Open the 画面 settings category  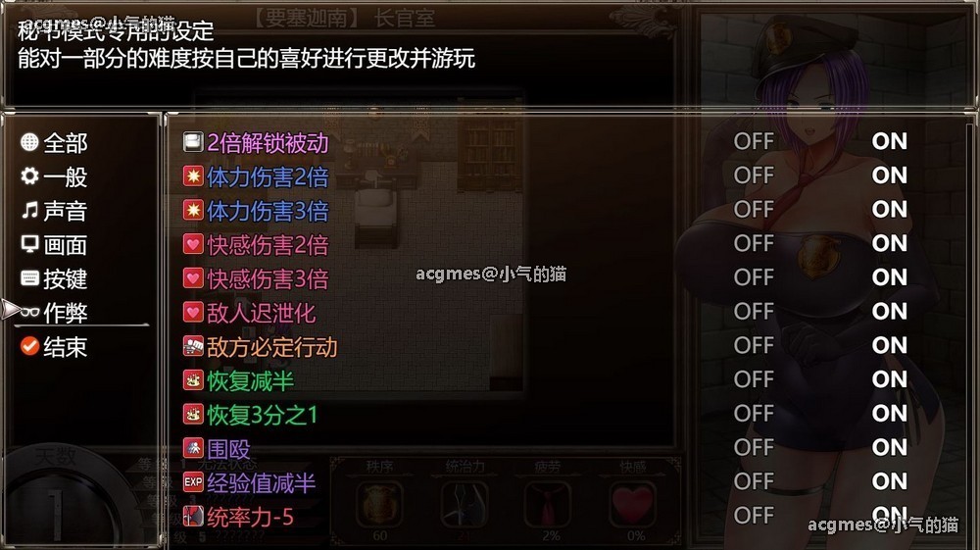click(x=65, y=244)
